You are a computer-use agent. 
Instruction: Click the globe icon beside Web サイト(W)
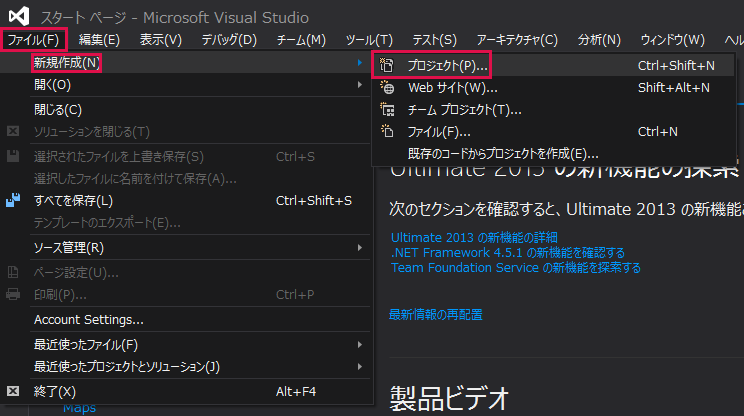(387, 87)
